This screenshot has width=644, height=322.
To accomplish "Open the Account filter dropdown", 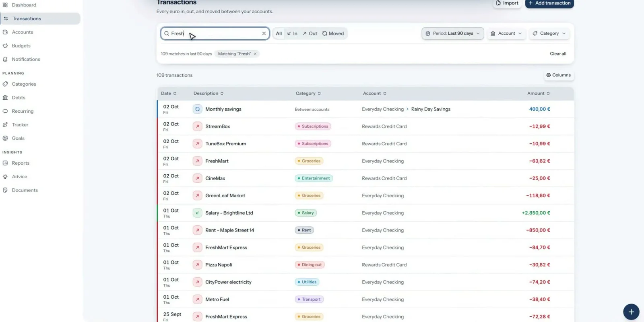I will [506, 33].
